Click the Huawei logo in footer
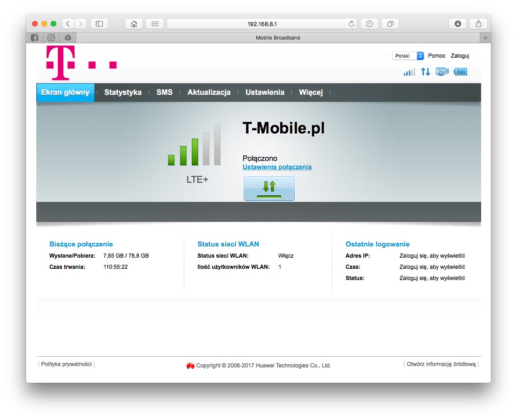The image size is (517, 420). tap(190, 366)
